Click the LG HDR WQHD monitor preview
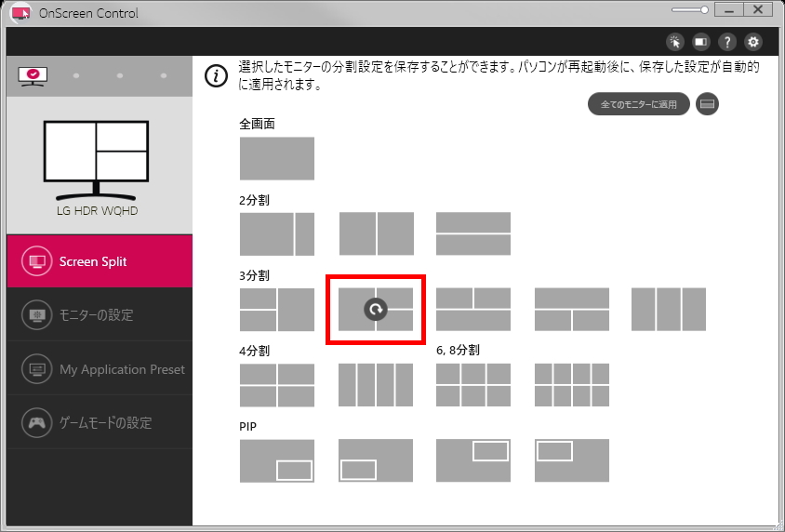Viewport: 785px width, 532px height. pos(96,160)
